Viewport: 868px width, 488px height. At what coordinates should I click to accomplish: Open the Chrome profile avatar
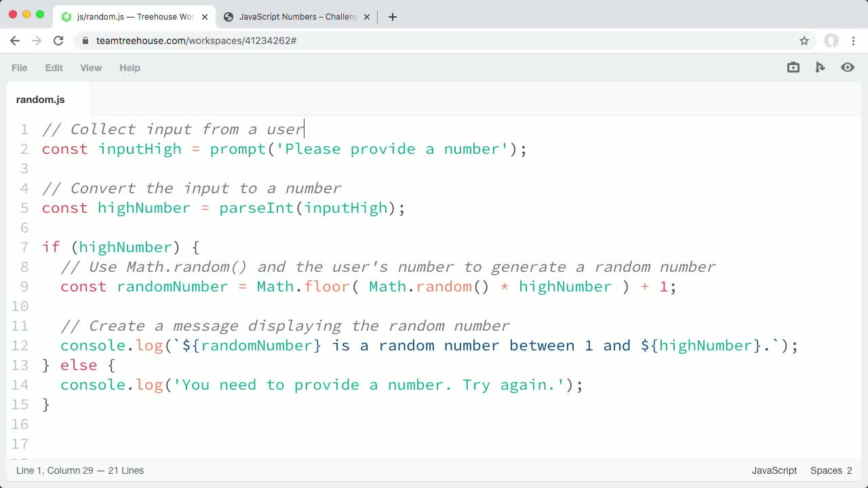[x=831, y=41]
